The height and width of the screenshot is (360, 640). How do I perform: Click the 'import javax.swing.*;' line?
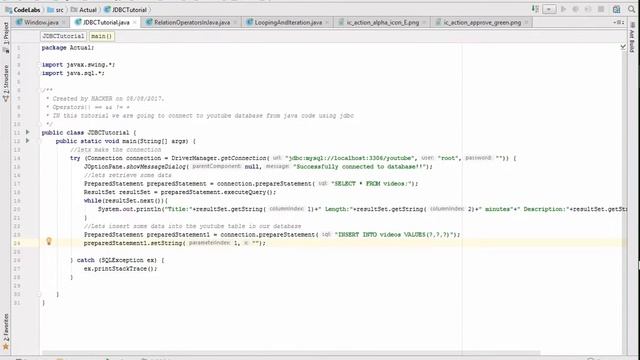78,64
